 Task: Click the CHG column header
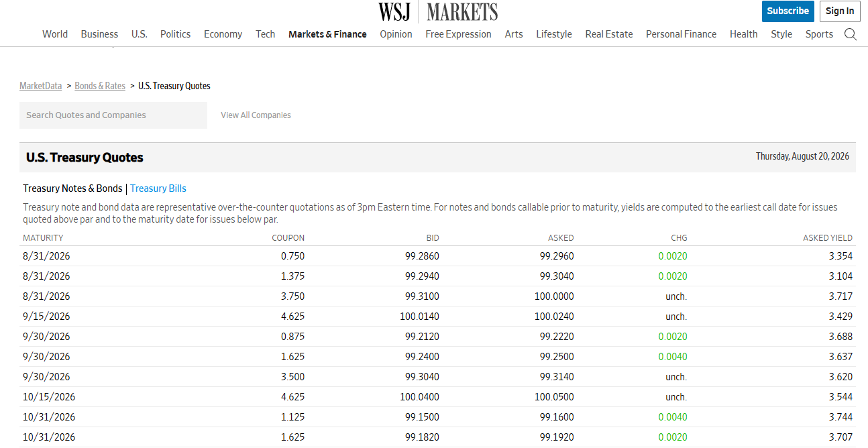pyautogui.click(x=679, y=238)
